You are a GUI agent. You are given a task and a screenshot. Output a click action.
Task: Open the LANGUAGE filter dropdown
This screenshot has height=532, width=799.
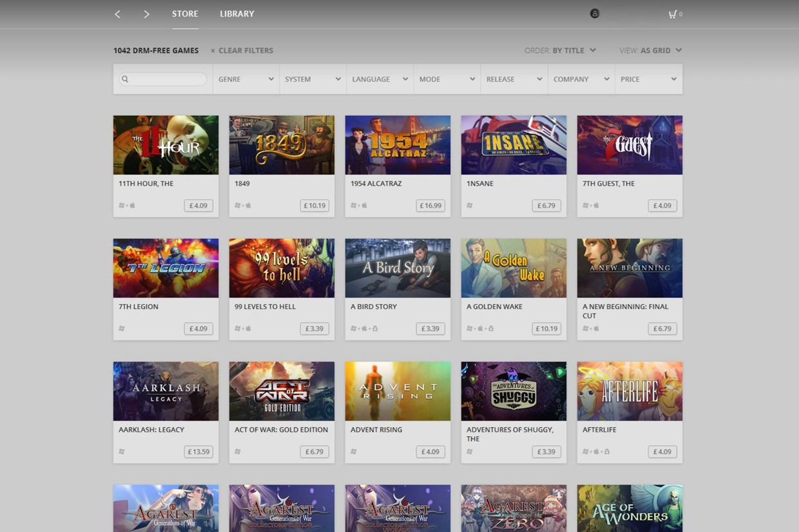click(x=379, y=79)
